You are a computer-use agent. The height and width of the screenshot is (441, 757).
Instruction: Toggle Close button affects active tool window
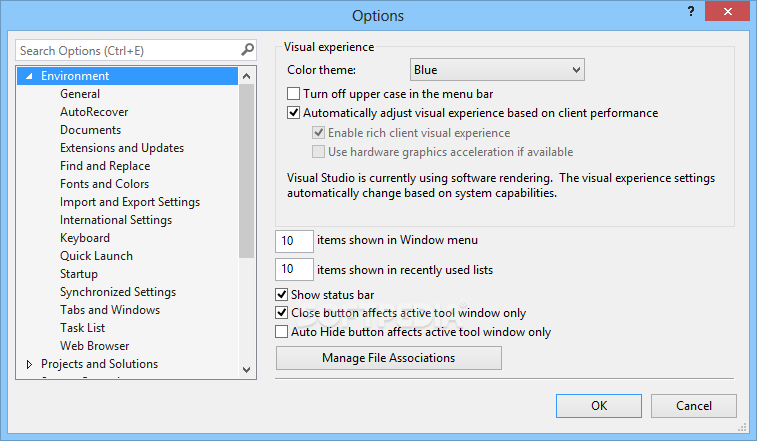[281, 313]
